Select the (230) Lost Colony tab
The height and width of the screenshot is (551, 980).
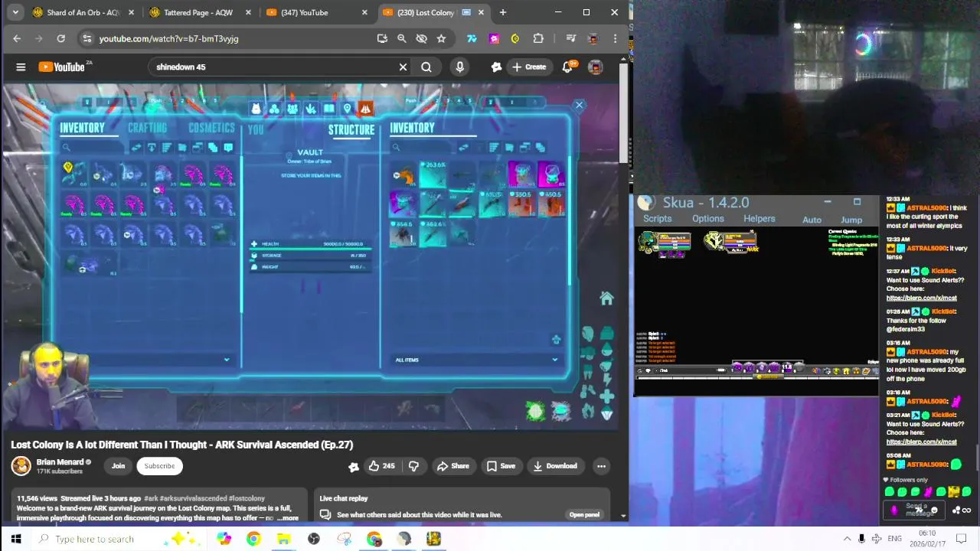[433, 12]
